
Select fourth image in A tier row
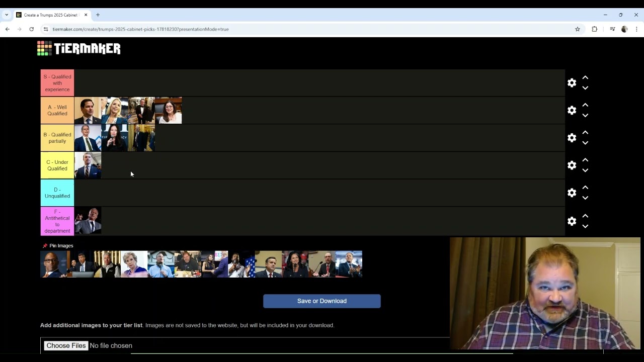tap(169, 111)
